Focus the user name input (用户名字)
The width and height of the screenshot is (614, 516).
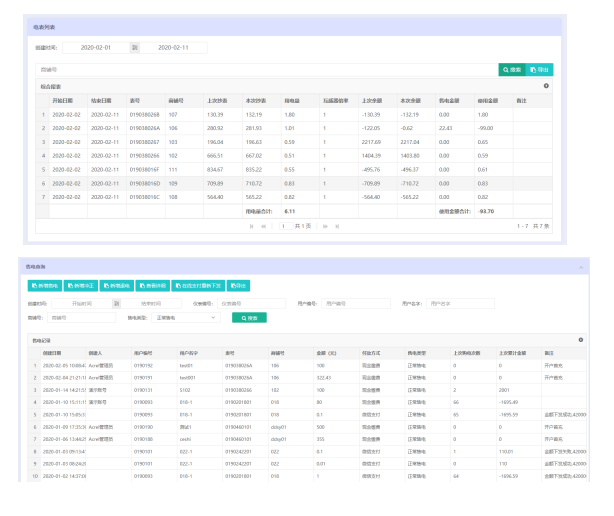point(460,304)
